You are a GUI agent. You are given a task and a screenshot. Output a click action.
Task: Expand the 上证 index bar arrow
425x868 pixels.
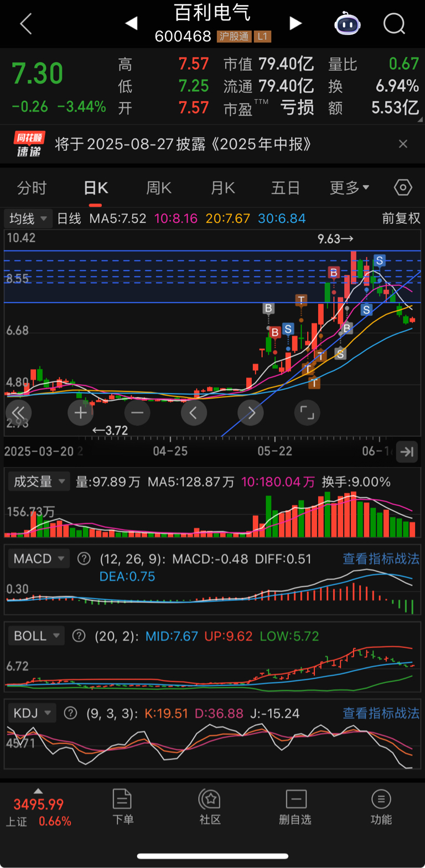(x=38, y=791)
